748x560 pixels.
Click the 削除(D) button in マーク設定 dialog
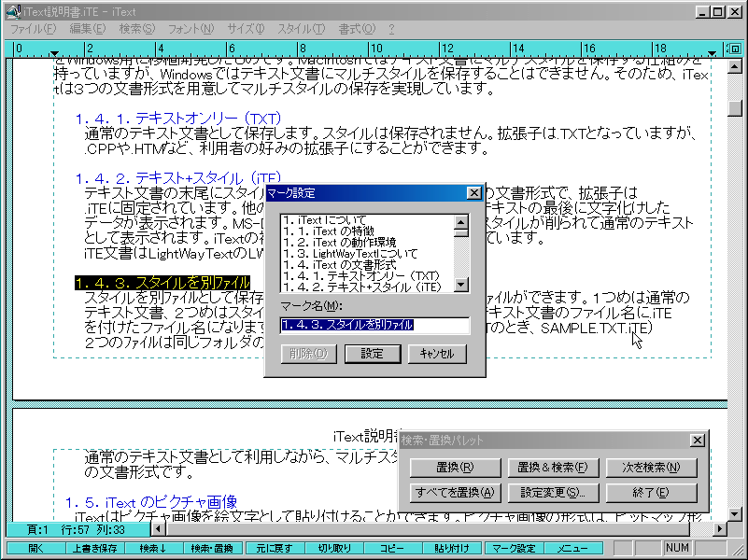click(x=309, y=354)
